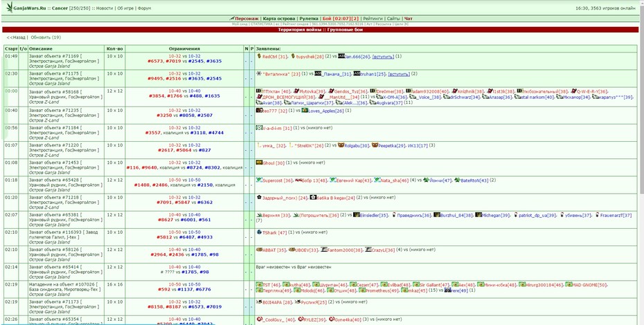
Task: Click the syndicate icon beside Loves_Apples[26]
Action: point(304,111)
